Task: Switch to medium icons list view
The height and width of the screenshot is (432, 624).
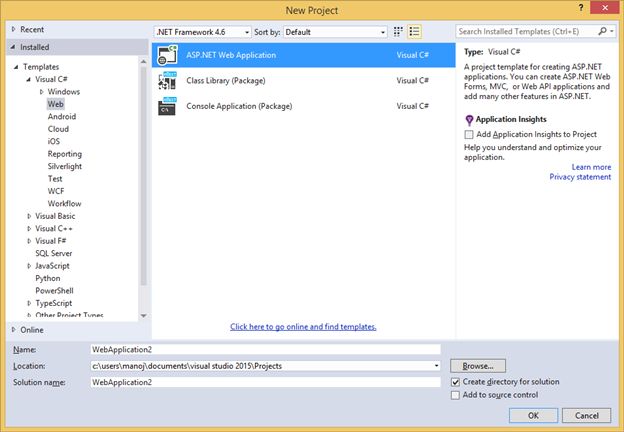Action: coord(414,31)
